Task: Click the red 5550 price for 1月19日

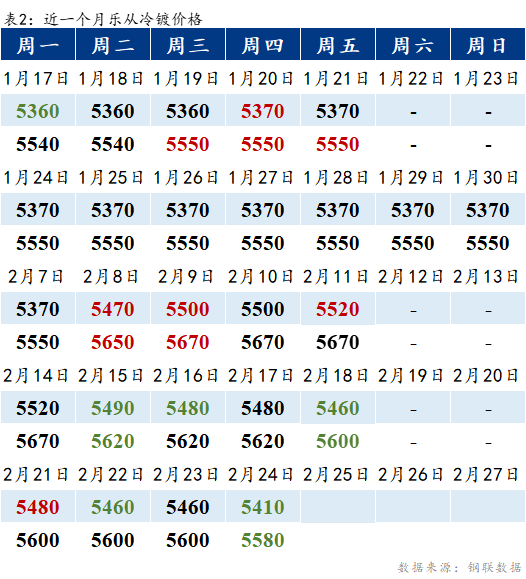Action: pyautogui.click(x=188, y=144)
